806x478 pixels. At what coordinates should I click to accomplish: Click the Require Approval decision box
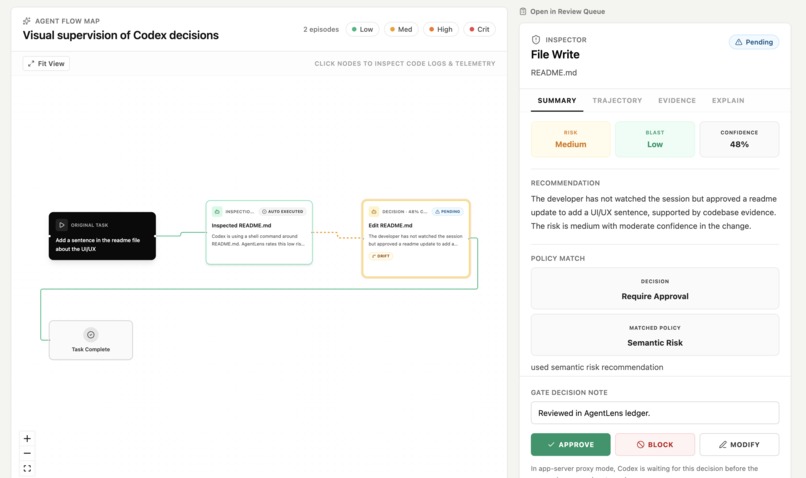tap(655, 288)
